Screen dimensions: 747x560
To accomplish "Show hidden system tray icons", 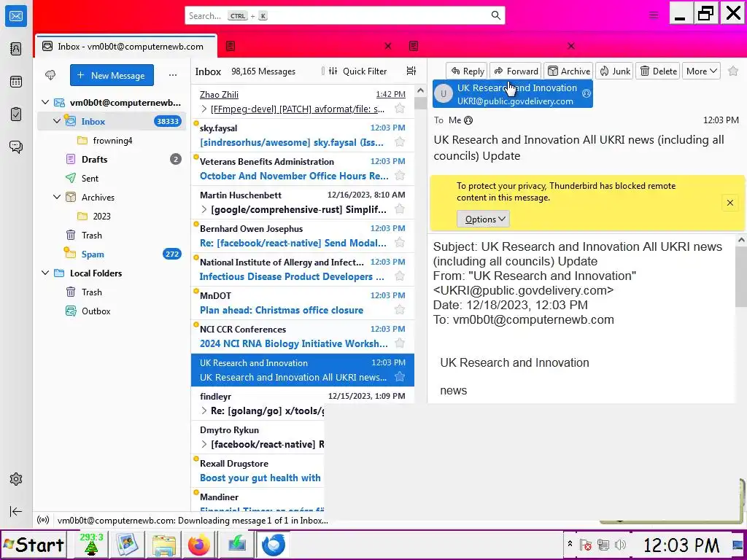I will tap(570, 544).
